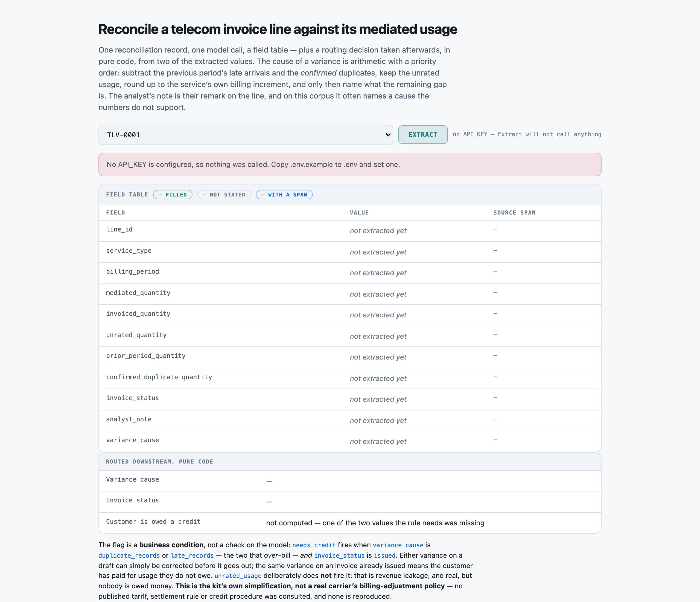Click the duplicate_records code term
700x602 pixels.
[x=129, y=556]
